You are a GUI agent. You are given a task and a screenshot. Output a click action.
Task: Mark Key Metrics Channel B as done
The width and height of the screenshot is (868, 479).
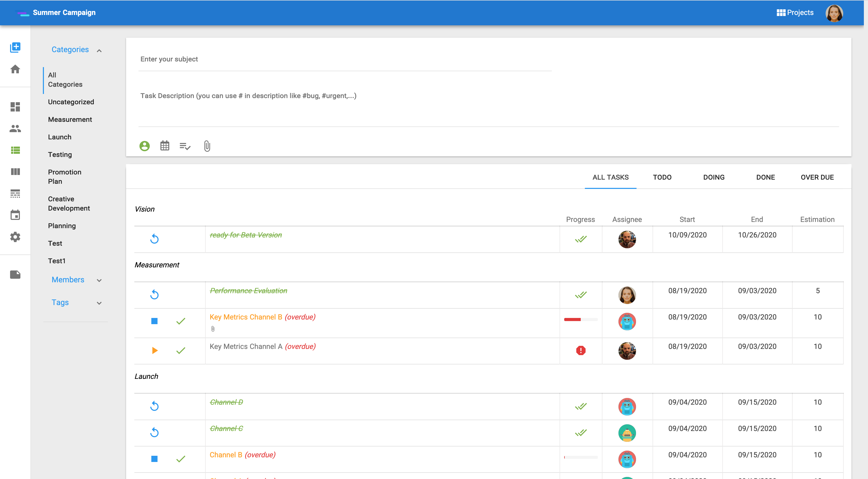point(181,321)
